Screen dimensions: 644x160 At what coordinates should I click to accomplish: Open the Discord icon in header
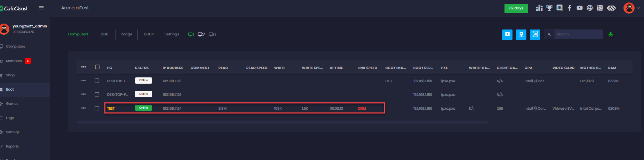click(559, 8)
